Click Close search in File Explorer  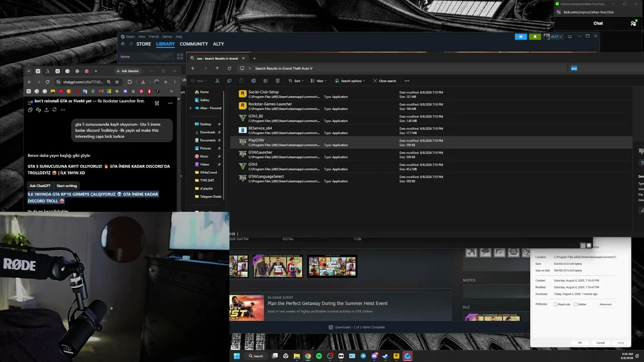coord(384,81)
